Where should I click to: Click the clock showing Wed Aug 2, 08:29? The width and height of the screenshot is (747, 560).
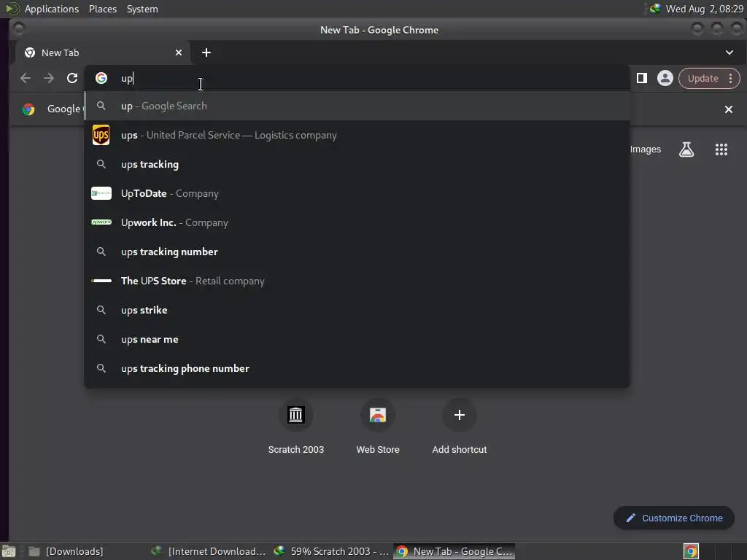704,9
